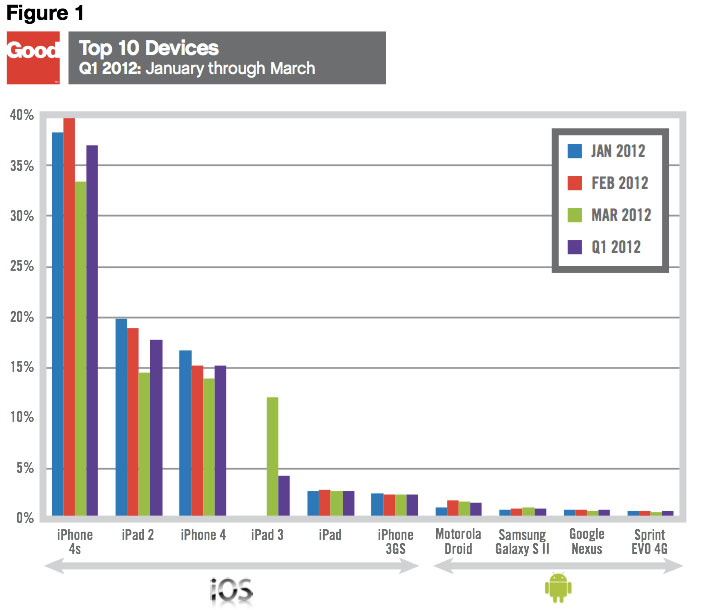Click the green March bar for iPhone 4
702x610 pixels.
209,447
